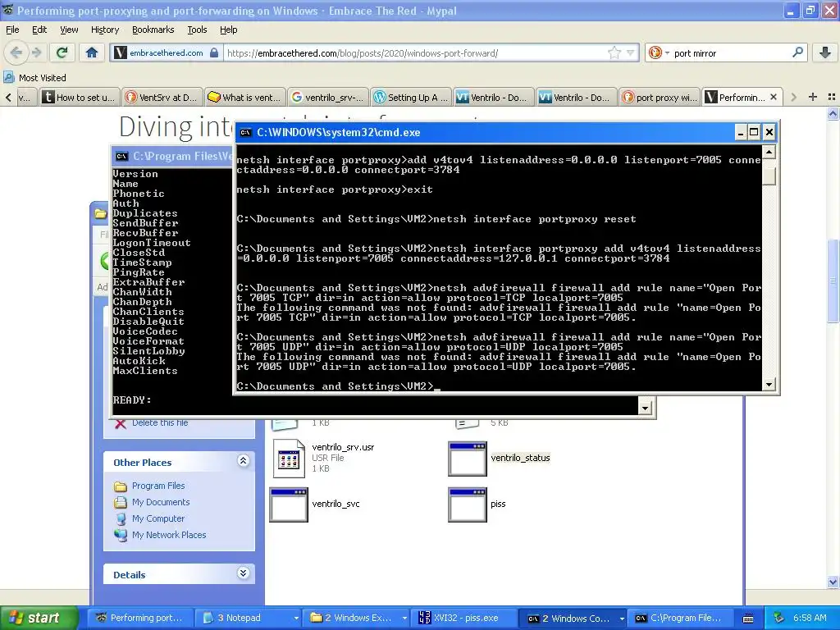Open the address bar history dropdown arrow
840x630 pixels.
[631, 52]
